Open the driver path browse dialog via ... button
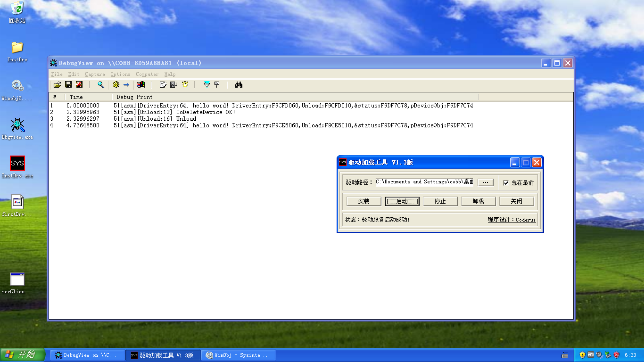644x362 pixels. (x=485, y=182)
